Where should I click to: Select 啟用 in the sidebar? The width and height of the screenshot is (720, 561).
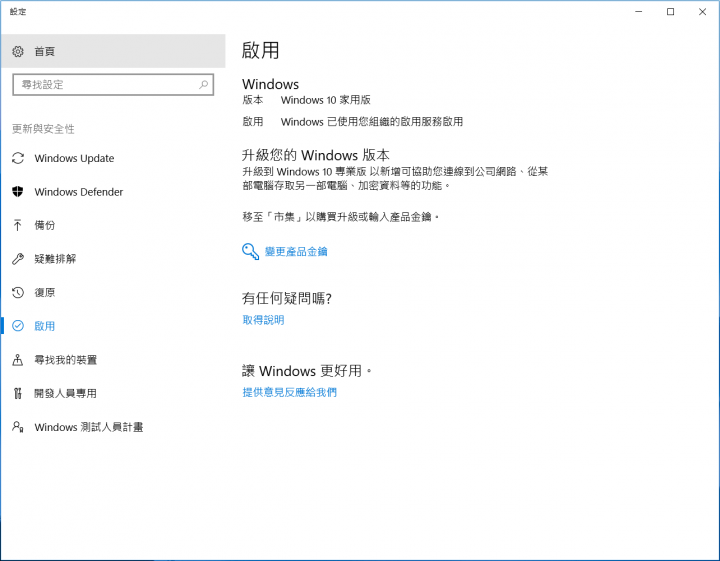(x=113, y=326)
